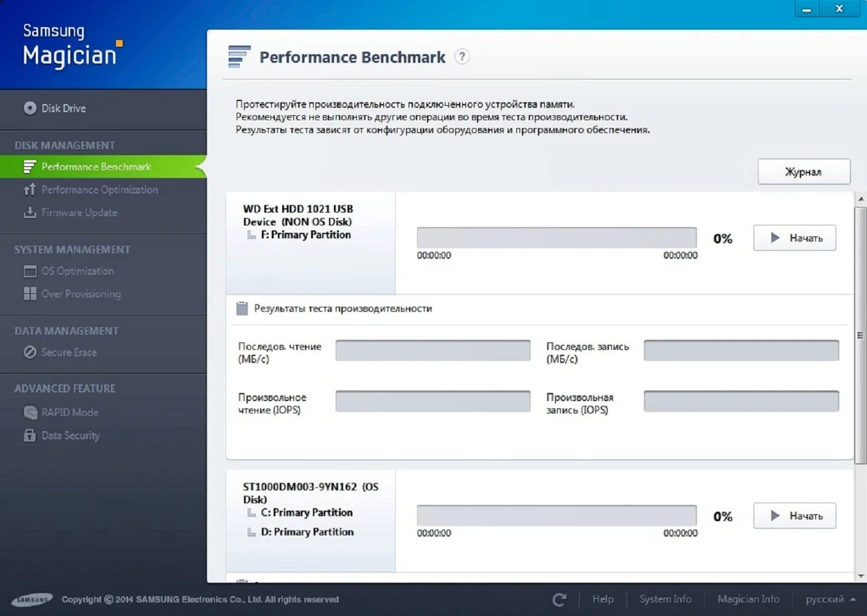Screen dimensions: 867x616
Task: Click the OS Optimization window icon
Action: tap(30, 271)
